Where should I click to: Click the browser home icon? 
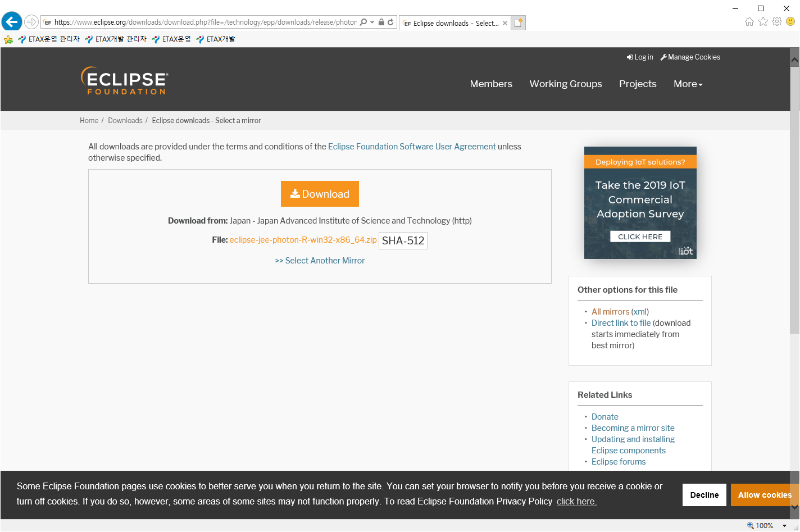(x=749, y=21)
